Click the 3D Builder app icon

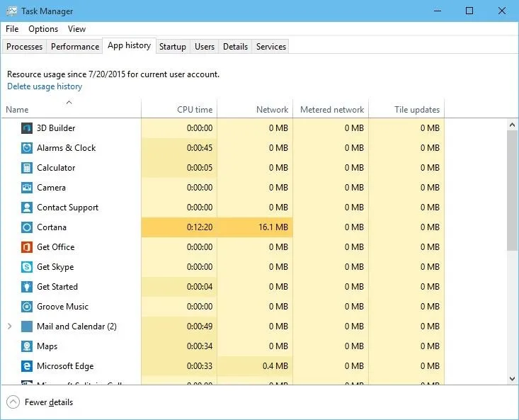pyautogui.click(x=27, y=128)
